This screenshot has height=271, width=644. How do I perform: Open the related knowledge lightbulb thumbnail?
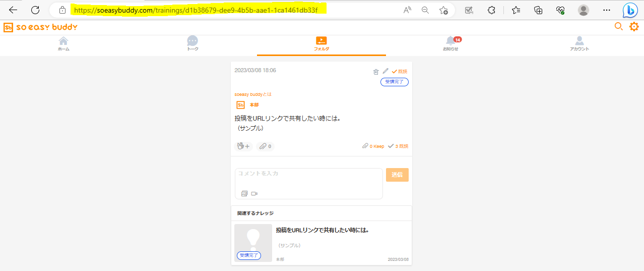(253, 243)
